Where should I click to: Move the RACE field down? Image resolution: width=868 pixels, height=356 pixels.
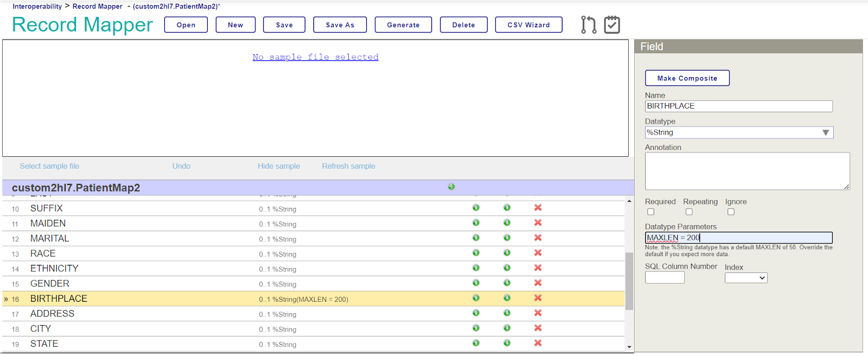coord(507,253)
